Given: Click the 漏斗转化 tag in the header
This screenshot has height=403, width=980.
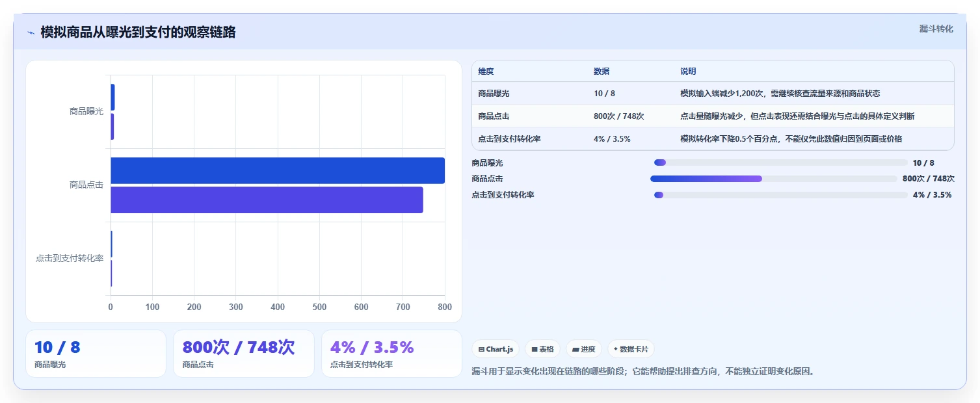Looking at the screenshot, I should (936, 29).
